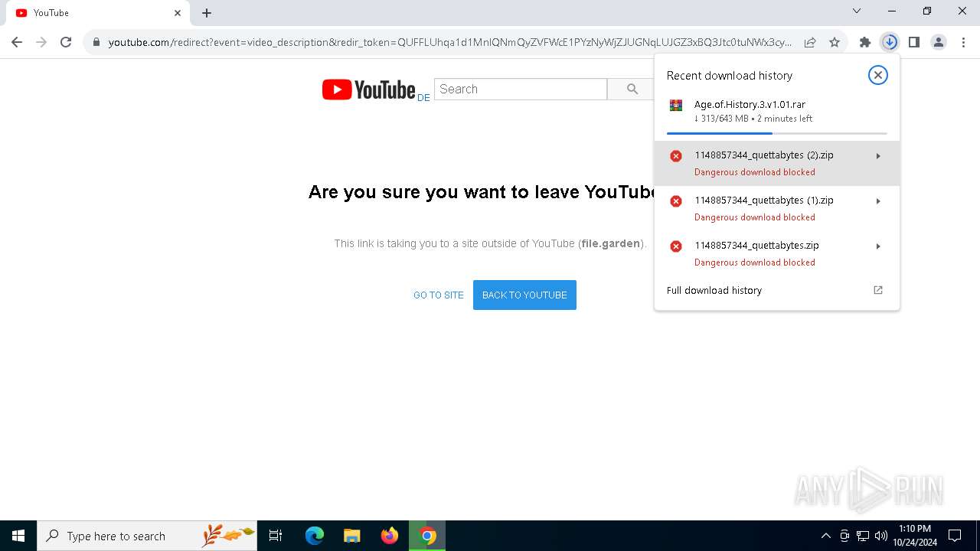Click GO TO SITE link

[x=439, y=295]
